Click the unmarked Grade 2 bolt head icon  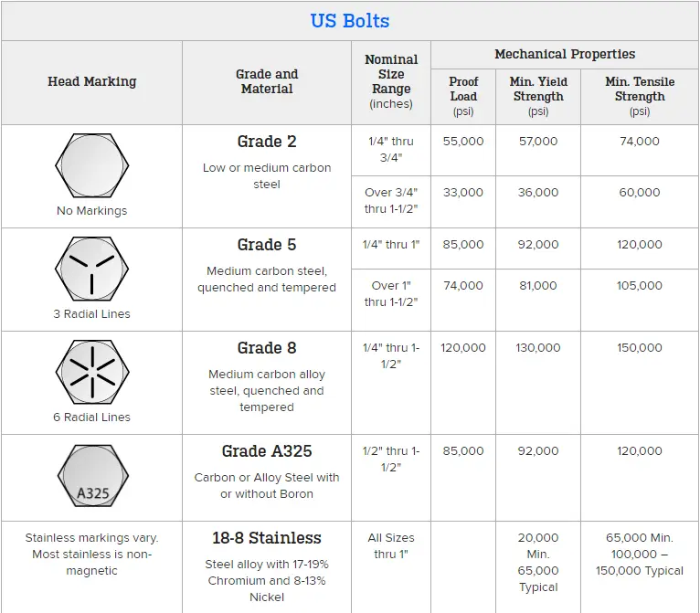tap(92, 165)
